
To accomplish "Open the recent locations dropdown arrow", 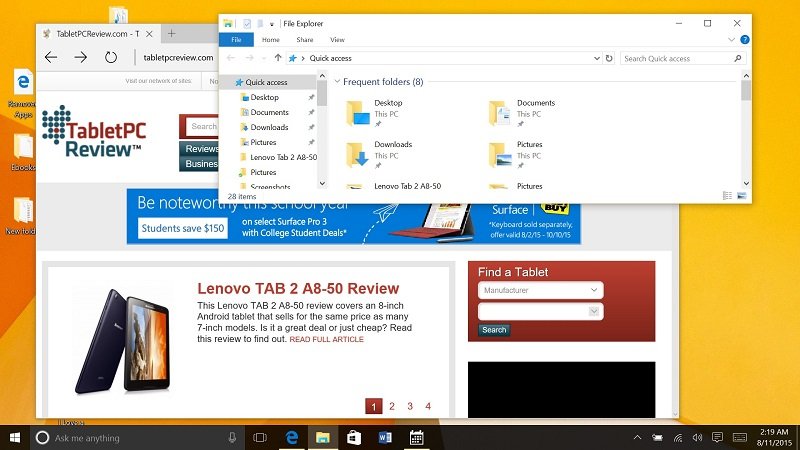I will pos(264,59).
